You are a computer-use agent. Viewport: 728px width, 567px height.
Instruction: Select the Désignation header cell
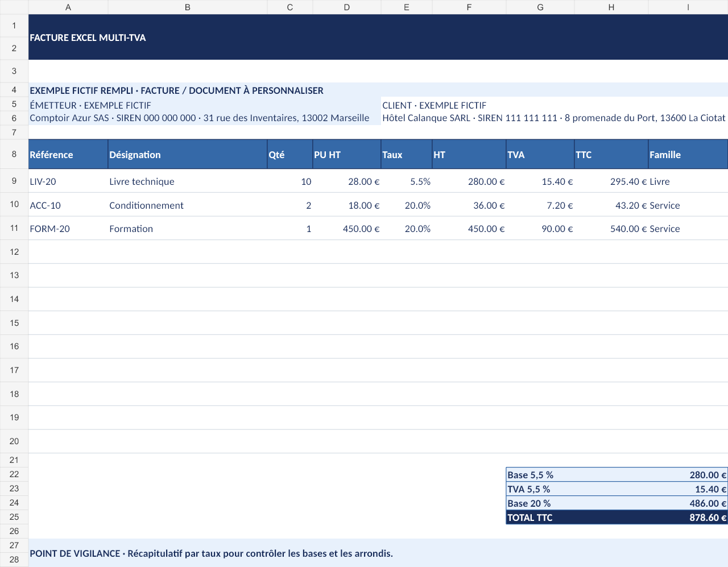point(188,155)
